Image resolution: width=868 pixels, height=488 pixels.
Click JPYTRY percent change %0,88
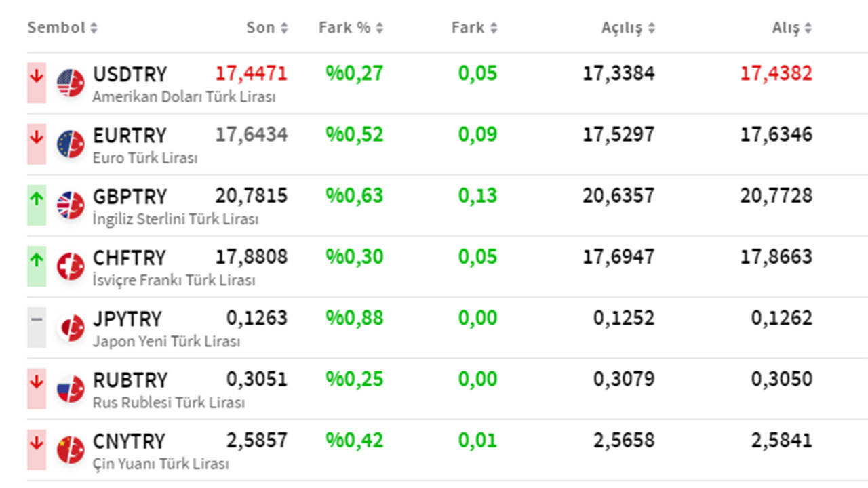click(x=355, y=318)
